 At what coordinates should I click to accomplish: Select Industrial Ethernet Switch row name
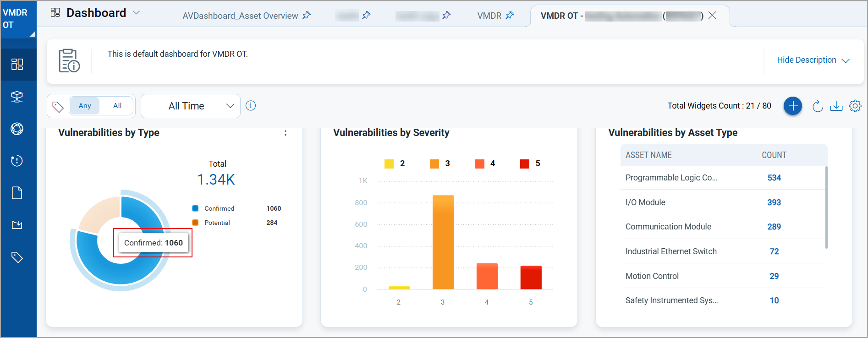pos(671,251)
